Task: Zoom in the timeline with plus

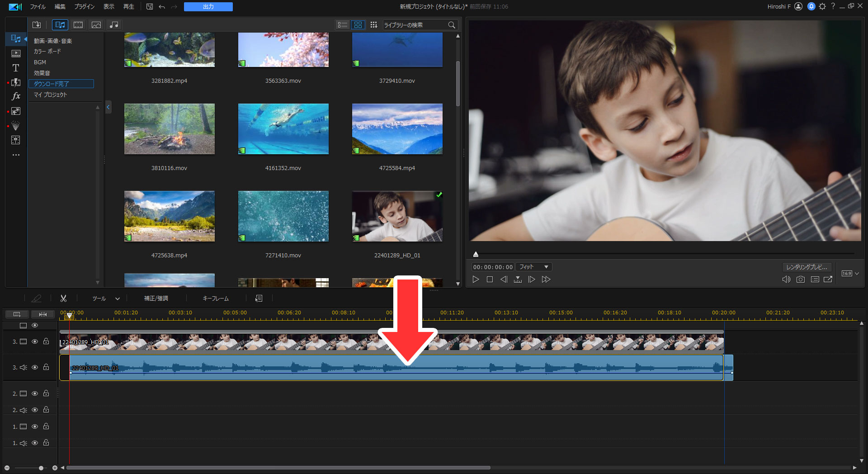Action: pos(55,468)
